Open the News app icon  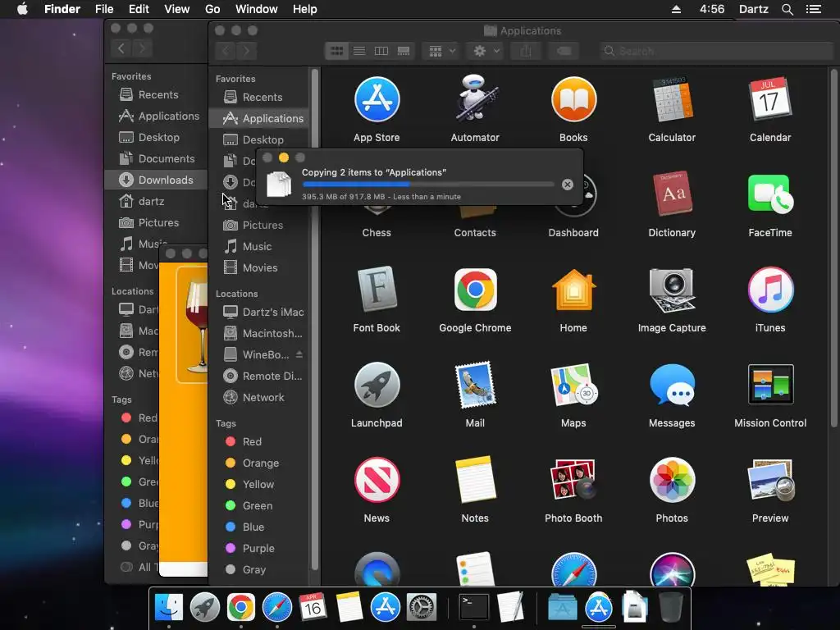(x=377, y=480)
